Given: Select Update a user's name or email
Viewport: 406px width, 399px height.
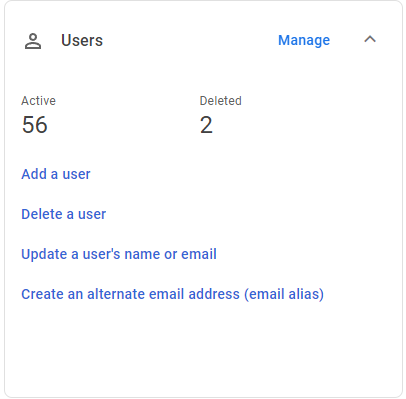Looking at the screenshot, I should click(119, 254).
